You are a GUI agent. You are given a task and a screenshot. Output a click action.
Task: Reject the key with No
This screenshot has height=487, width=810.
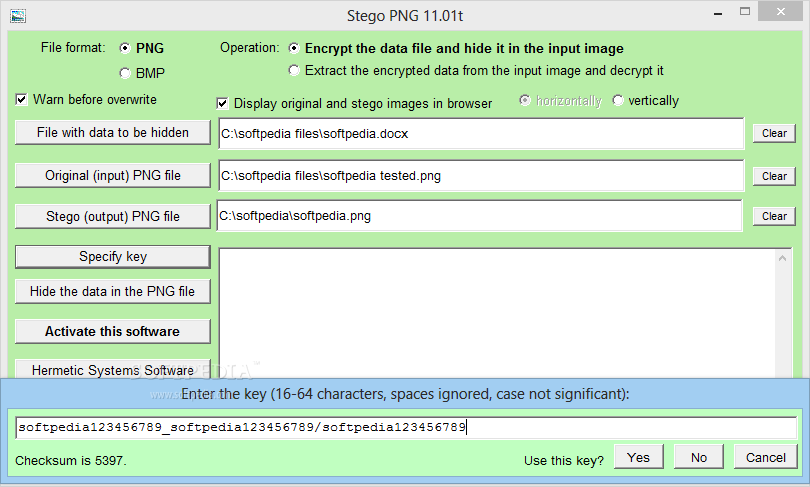[698, 457]
